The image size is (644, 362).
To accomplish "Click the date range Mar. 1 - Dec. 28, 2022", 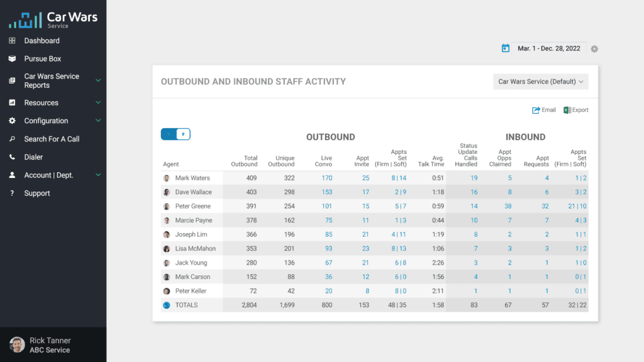I will [548, 48].
